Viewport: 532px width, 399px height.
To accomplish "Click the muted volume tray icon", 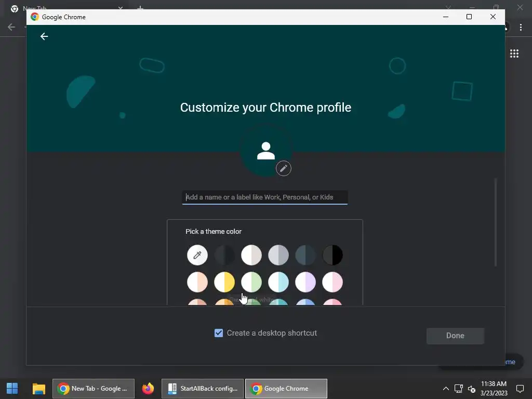I will click(x=472, y=389).
